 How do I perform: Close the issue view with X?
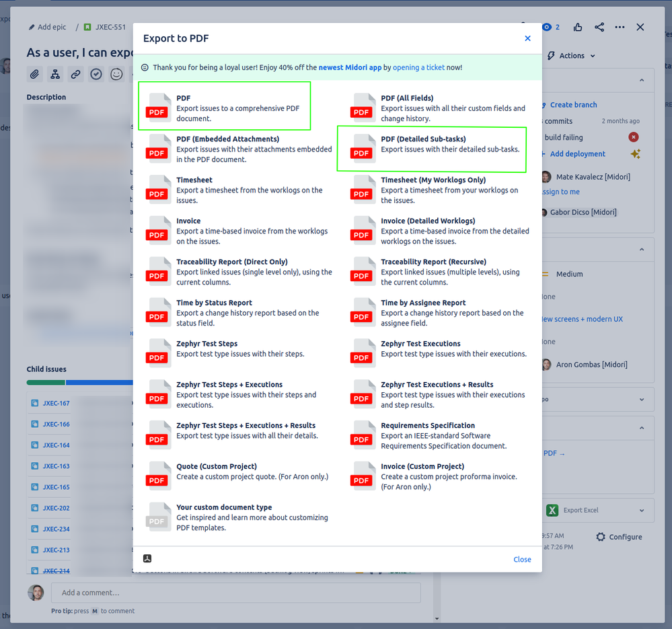[x=640, y=28]
